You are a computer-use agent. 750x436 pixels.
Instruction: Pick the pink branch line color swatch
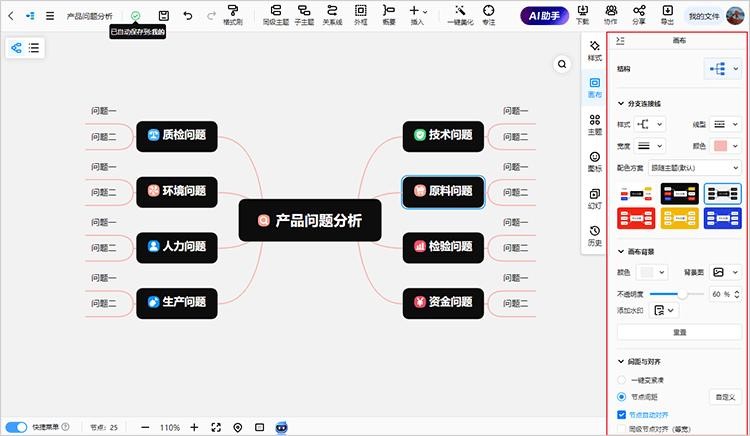[x=720, y=146]
